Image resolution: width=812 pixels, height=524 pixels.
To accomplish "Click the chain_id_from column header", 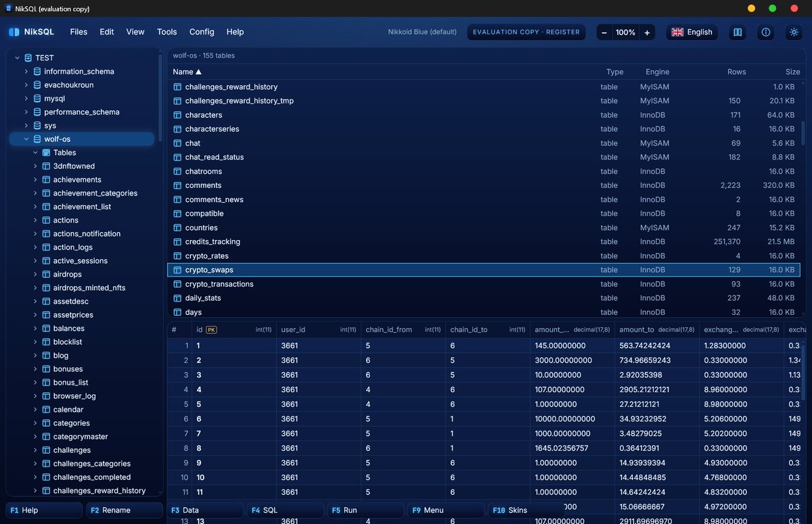I will [403, 330].
